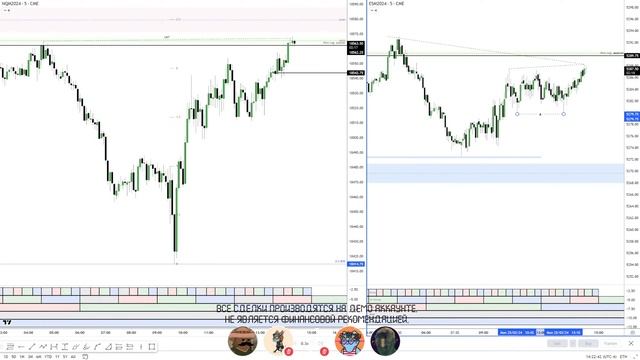The width and height of the screenshot is (640, 360).
Task: Select the vertical price range measure tool
Action: pos(64,347)
